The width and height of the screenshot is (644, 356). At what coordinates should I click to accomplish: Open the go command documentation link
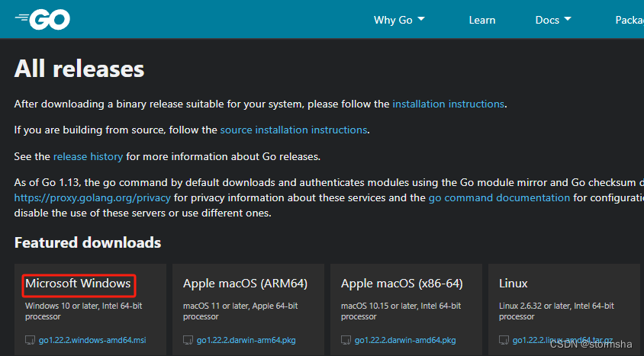499,197
